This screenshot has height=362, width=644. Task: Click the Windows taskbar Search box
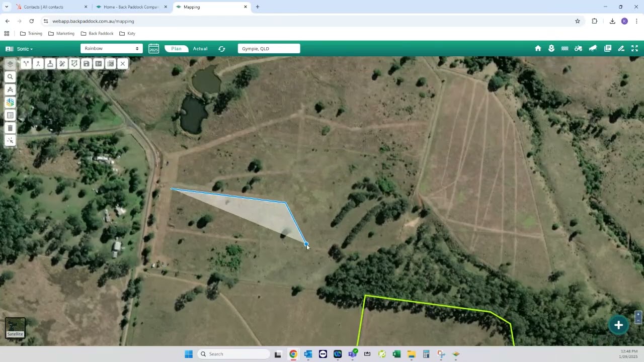coord(234,354)
